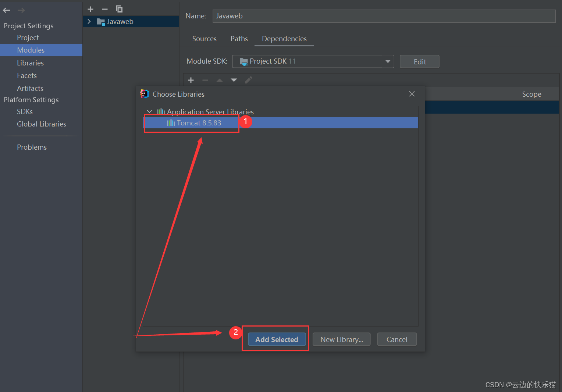
Task: Open the Module SDK dropdown
Action: (313, 61)
